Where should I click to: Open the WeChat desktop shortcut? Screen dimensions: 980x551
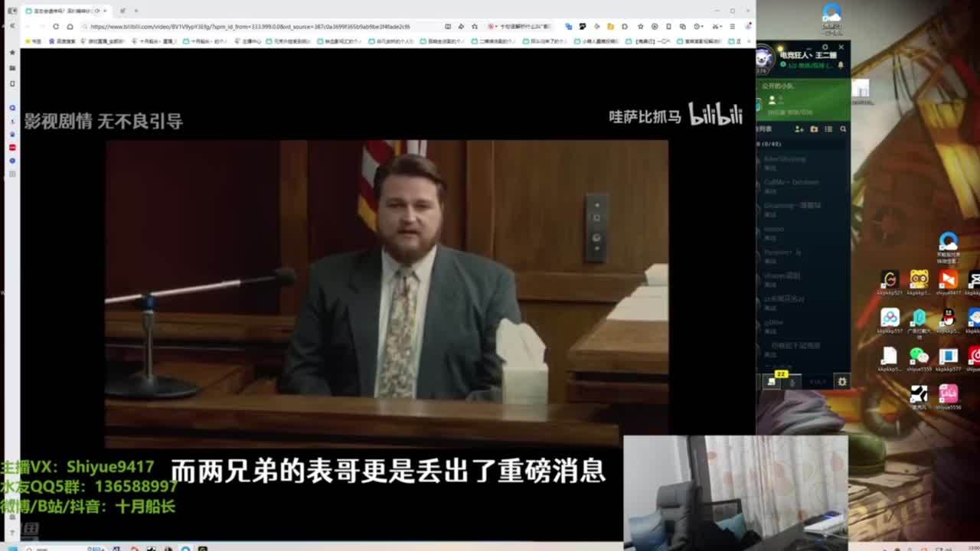coord(919,357)
